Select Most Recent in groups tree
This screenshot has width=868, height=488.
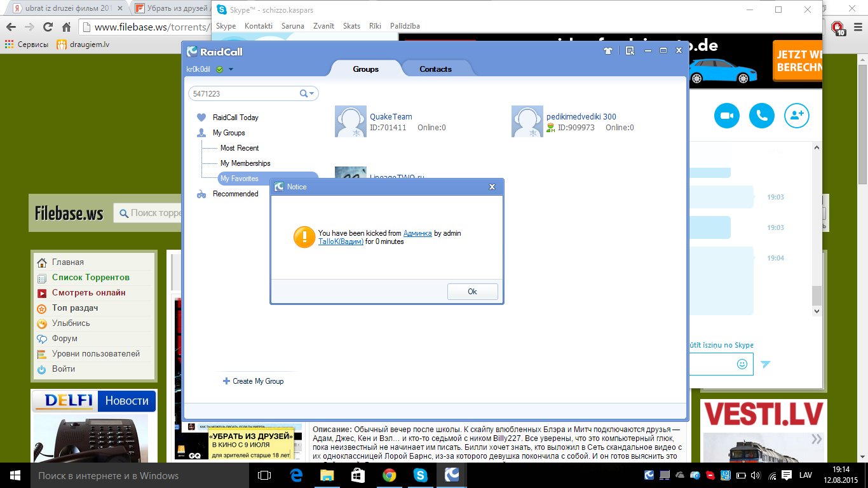(x=240, y=148)
